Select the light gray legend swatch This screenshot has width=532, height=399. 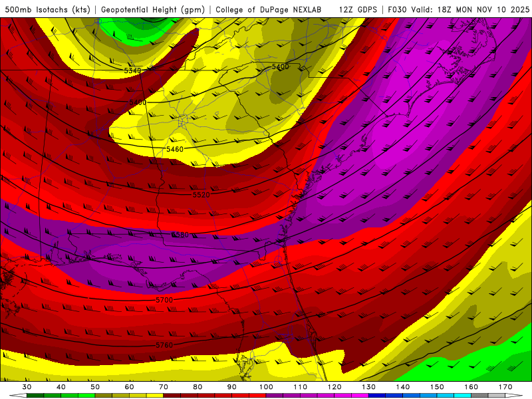click(497, 396)
